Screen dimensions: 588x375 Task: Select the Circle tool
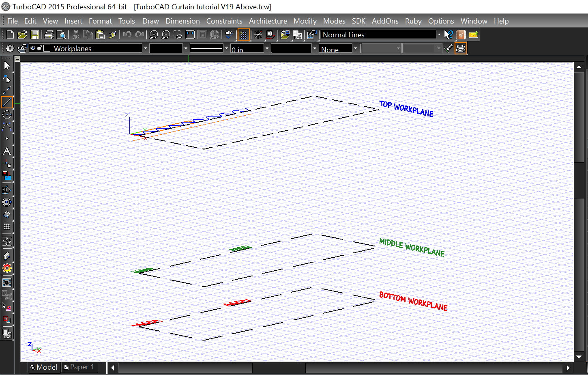click(7, 115)
